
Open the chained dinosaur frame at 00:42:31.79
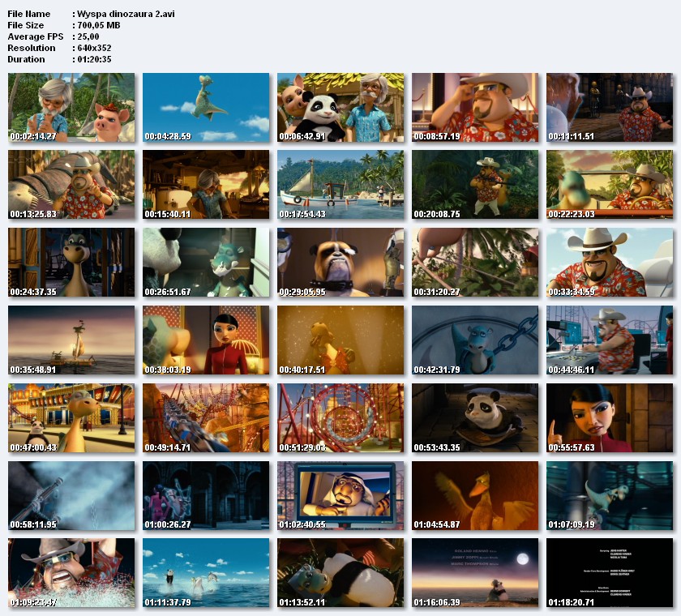point(475,340)
